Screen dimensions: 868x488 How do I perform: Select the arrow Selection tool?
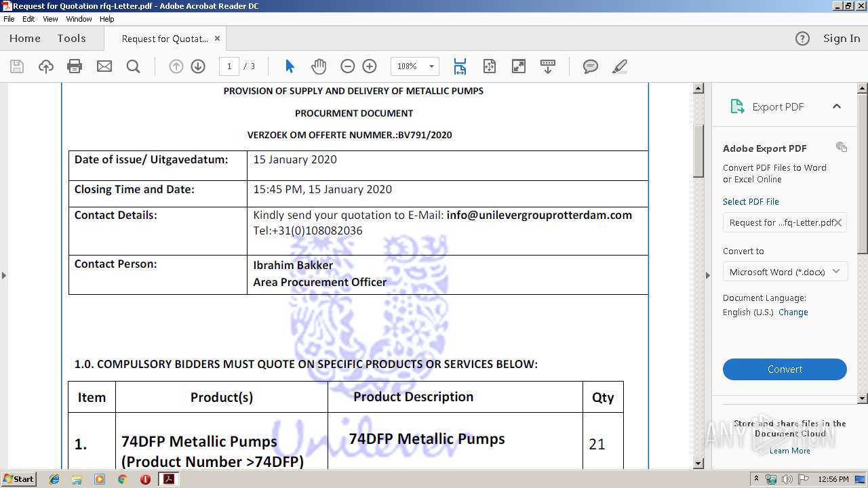pyautogui.click(x=290, y=66)
